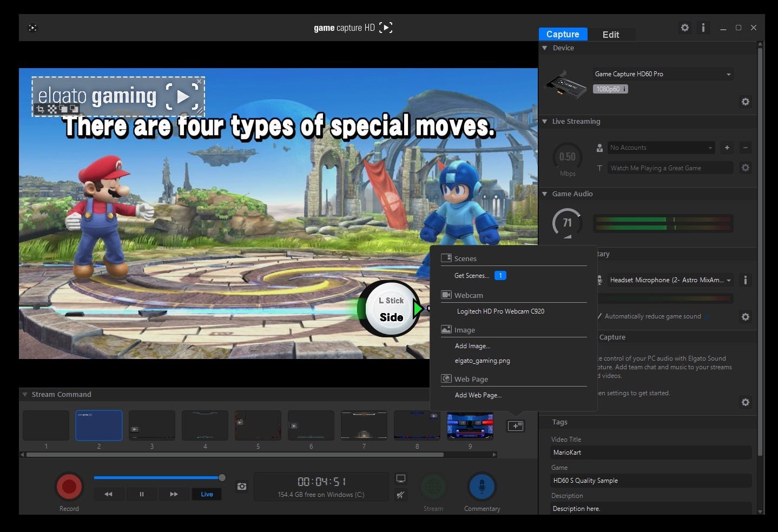Click Get Scenes in the Scenes menu

point(471,275)
